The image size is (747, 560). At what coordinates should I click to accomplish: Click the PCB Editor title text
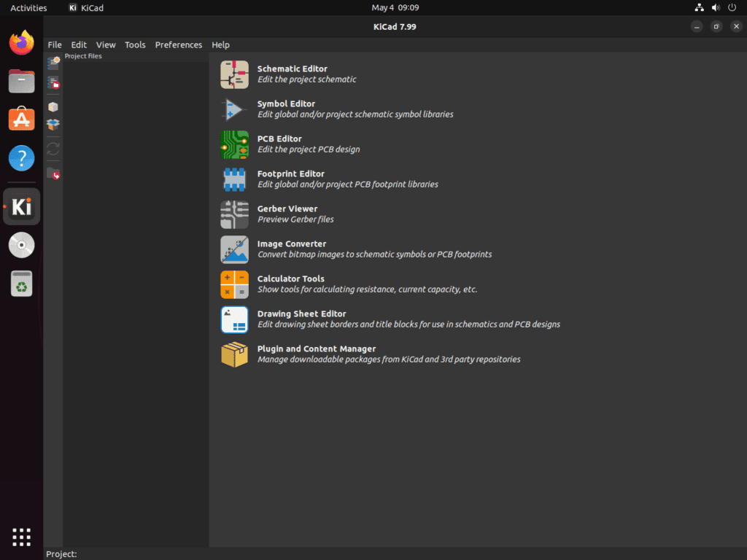[279, 139]
